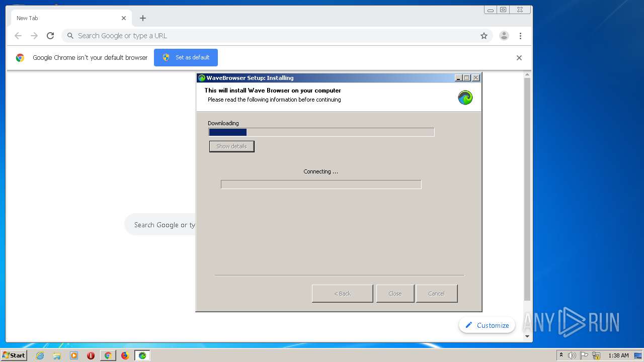Click Chrome forward arrow
Image resolution: width=644 pixels, height=362 pixels.
click(34, 36)
